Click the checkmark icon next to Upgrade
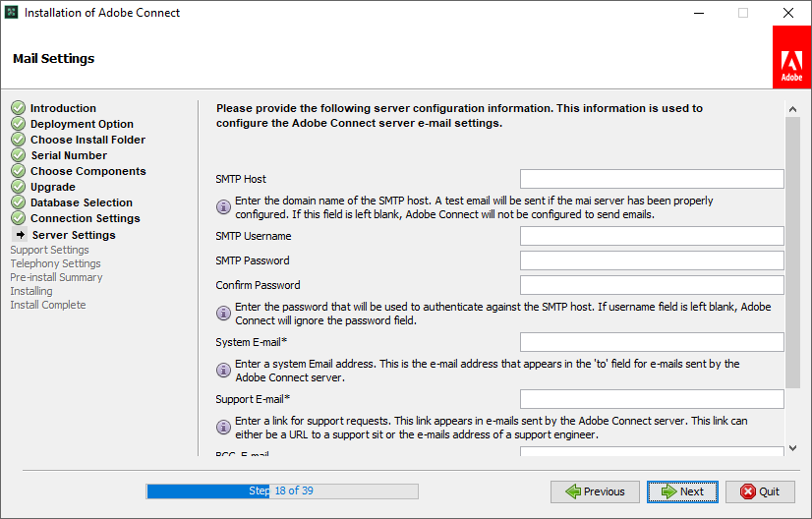 pyautogui.click(x=18, y=186)
